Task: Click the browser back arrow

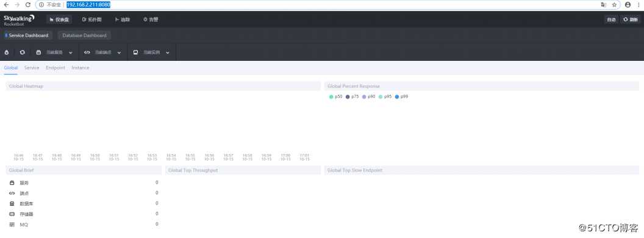Action: (6, 4)
